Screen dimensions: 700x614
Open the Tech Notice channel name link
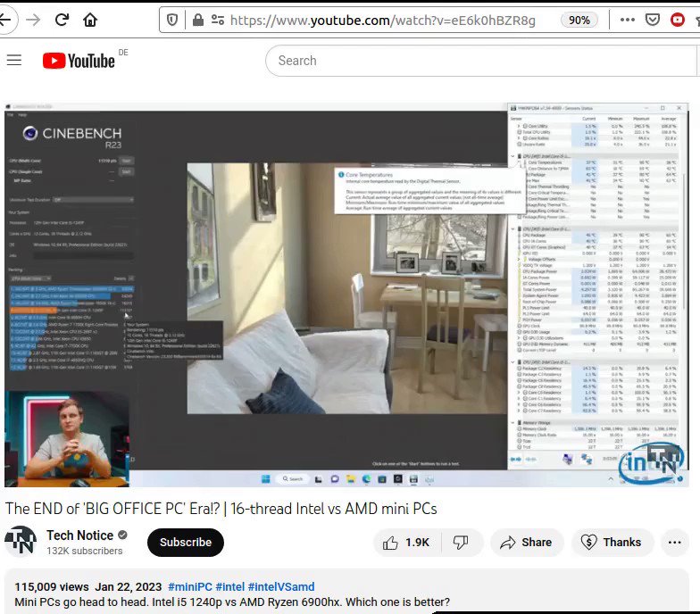coord(80,535)
